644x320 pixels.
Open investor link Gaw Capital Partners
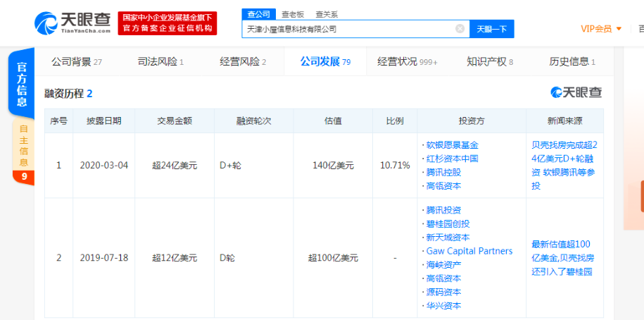pos(469,251)
